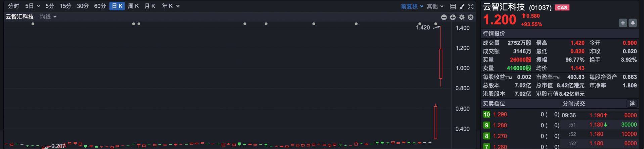The image size is (644, 149).
Task: Open the 年K period dropdown
Action: point(171,6)
